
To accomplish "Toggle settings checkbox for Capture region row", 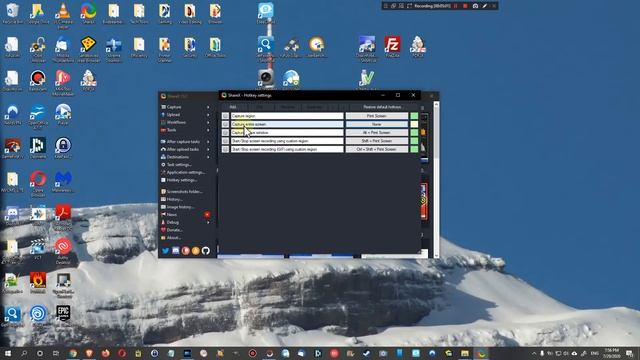I will pos(225,116).
